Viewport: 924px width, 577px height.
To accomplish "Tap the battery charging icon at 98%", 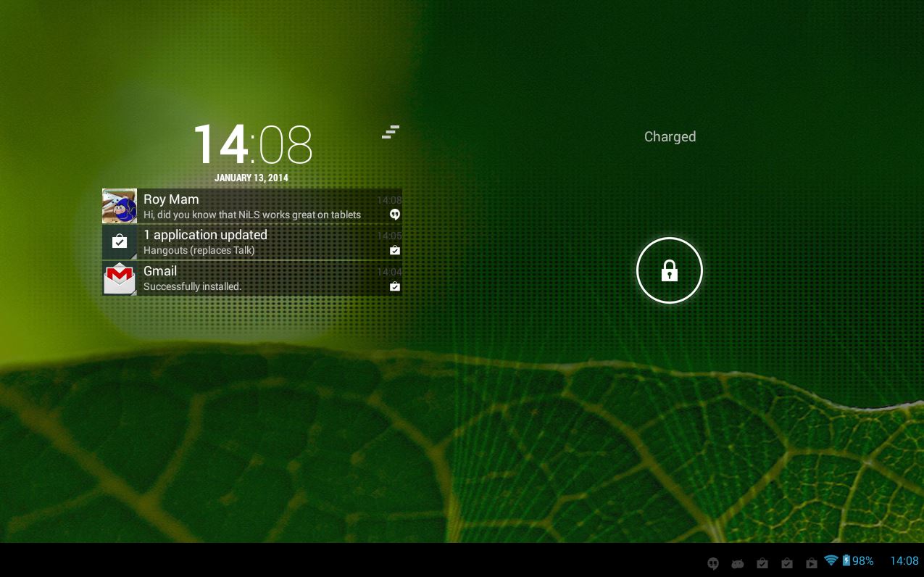I will click(846, 560).
